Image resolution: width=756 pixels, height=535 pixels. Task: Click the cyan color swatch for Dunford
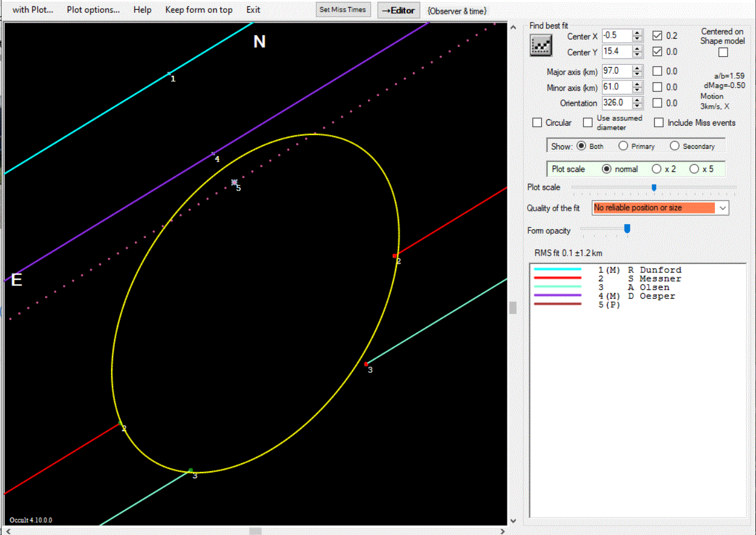click(x=557, y=270)
